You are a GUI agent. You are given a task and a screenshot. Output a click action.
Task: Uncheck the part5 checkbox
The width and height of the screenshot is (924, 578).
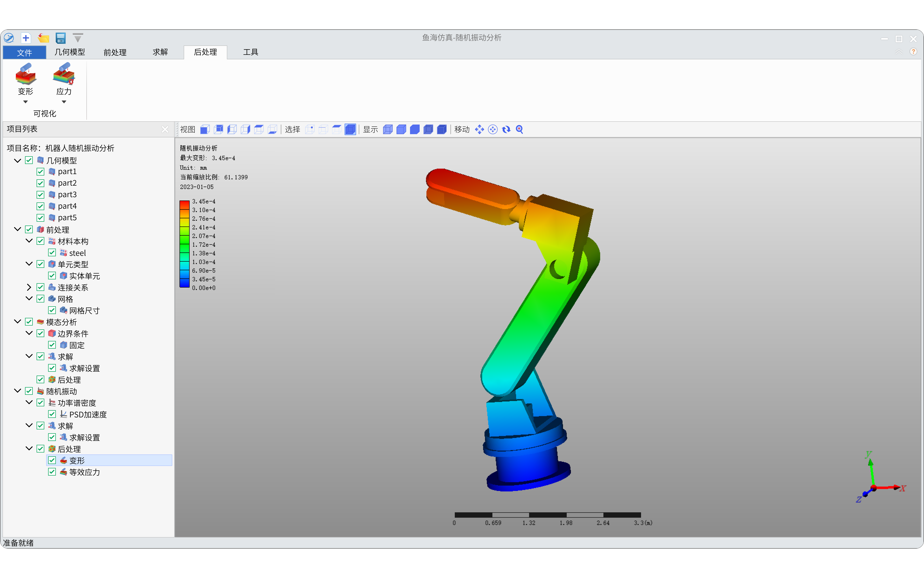point(41,218)
